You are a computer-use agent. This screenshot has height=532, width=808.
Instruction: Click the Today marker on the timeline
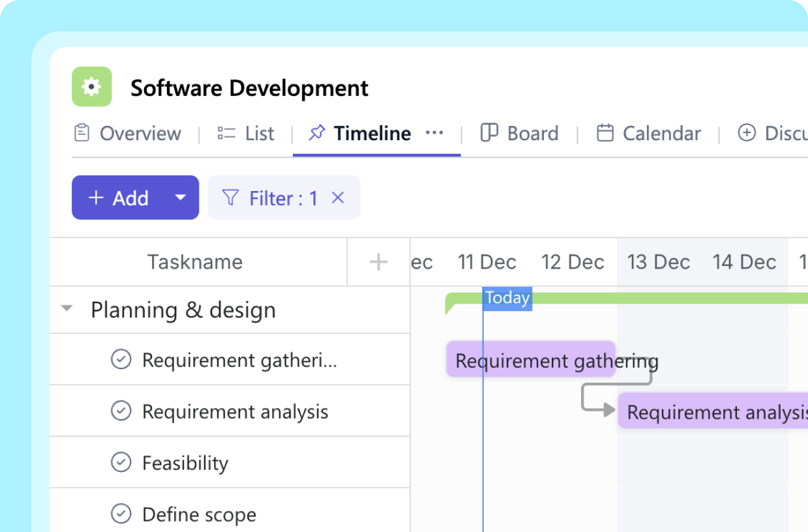pyautogui.click(x=507, y=298)
